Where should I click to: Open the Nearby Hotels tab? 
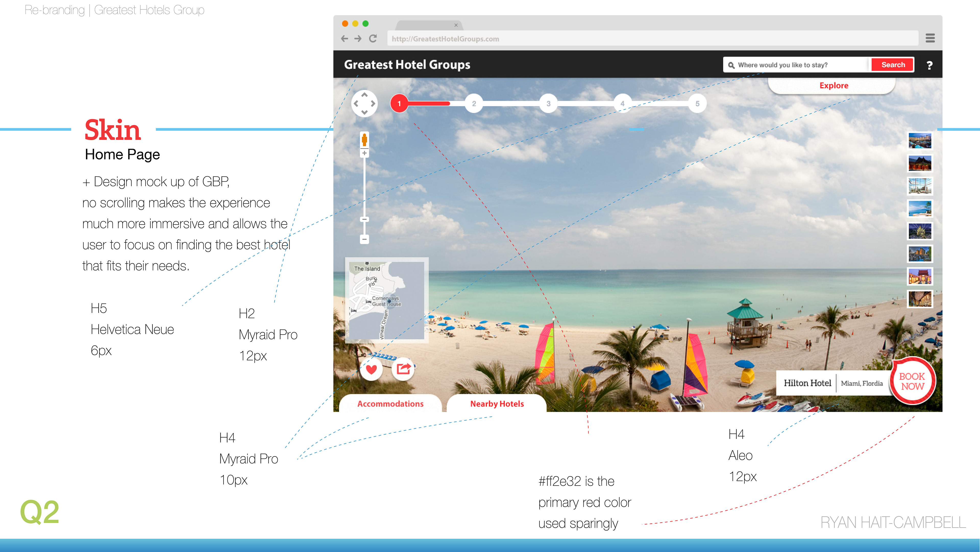click(x=496, y=404)
